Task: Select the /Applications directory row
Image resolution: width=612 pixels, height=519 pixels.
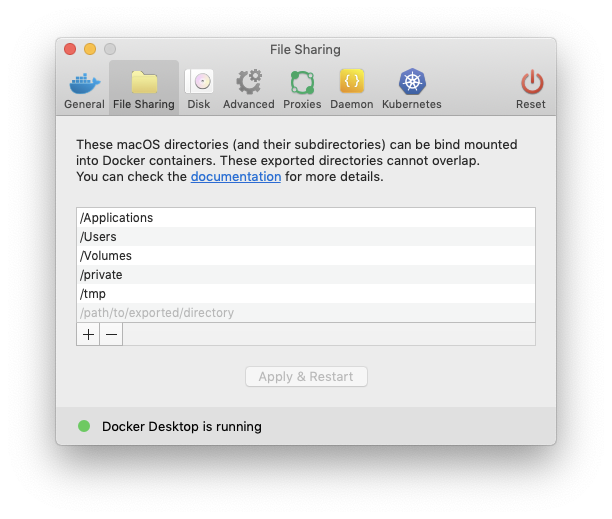Action: 306,217
